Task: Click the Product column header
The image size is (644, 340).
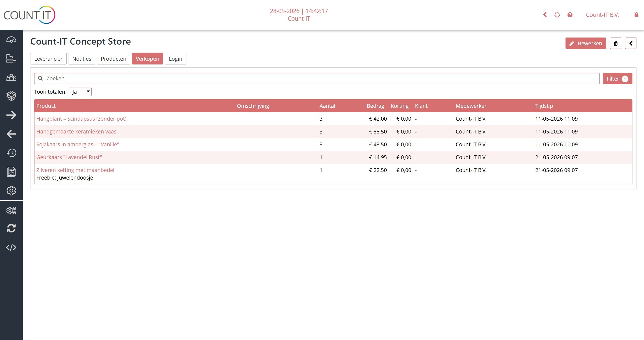Action: 46,106
